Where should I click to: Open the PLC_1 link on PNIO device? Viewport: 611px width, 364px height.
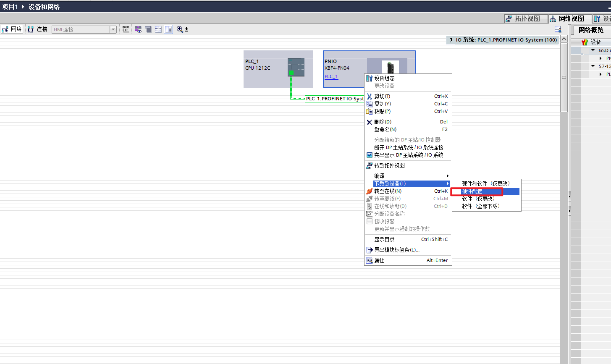click(x=331, y=76)
